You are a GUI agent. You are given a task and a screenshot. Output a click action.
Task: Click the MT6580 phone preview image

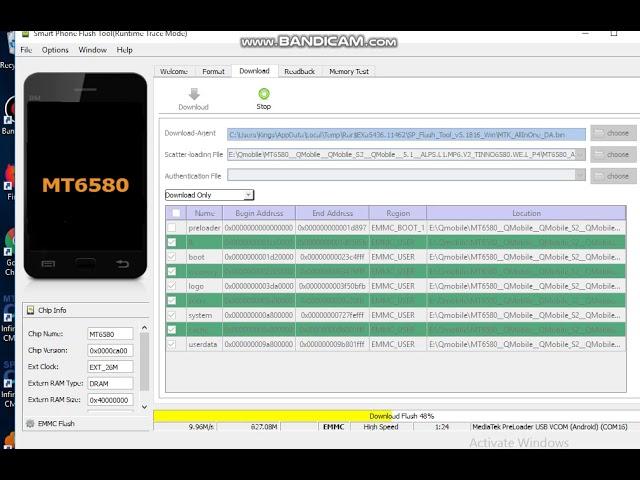pos(85,176)
